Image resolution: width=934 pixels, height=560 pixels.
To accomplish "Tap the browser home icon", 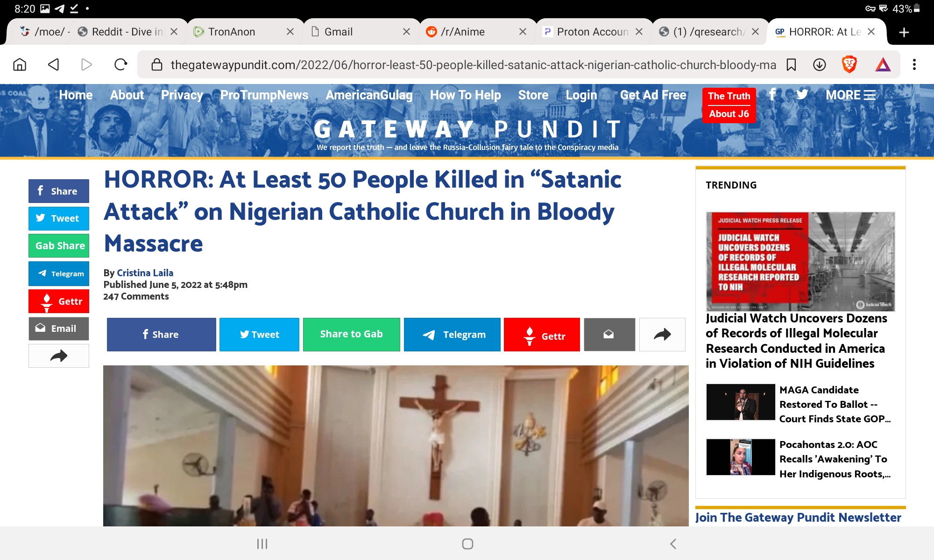I will coord(20,64).
